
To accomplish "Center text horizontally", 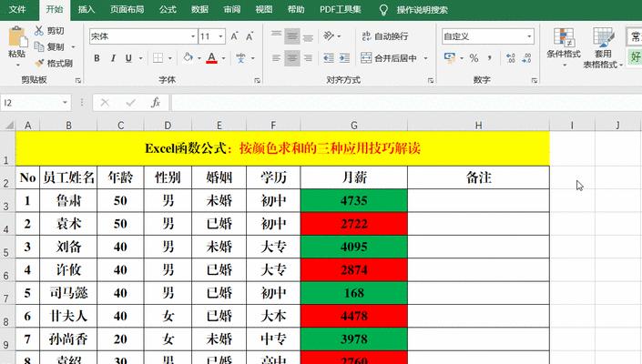I will (x=292, y=58).
